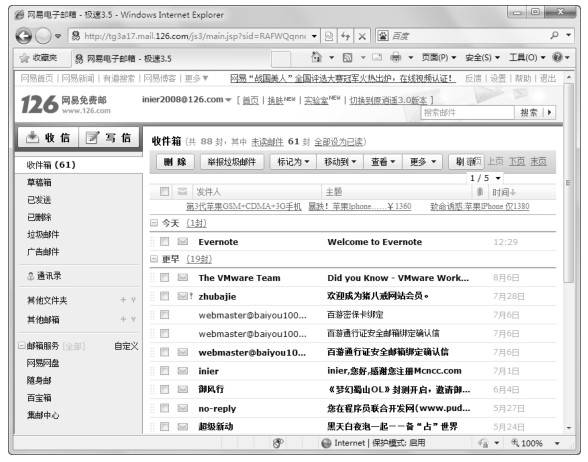Click the page vertical scrollbar thumb

[x=568, y=183]
